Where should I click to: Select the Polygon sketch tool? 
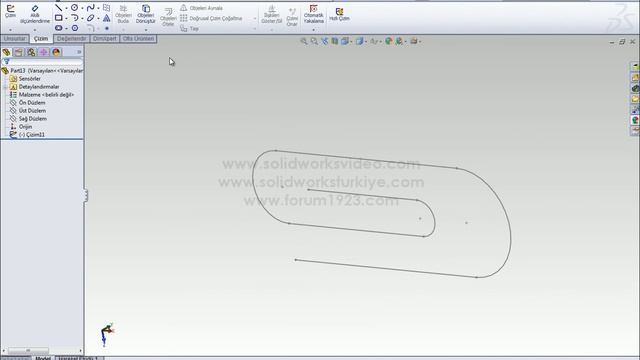[75, 28]
